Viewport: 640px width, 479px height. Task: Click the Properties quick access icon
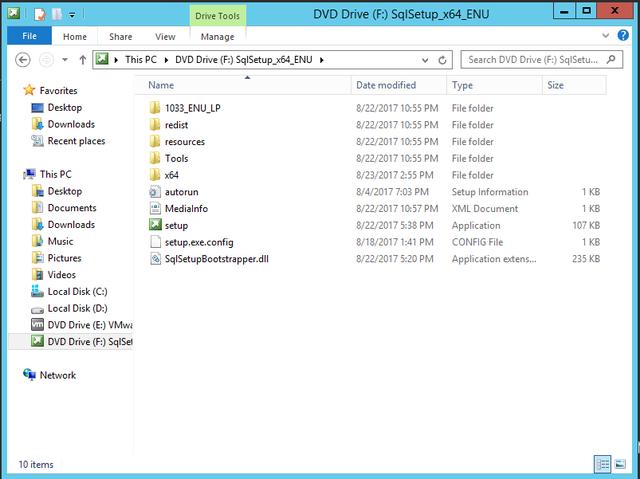[40, 15]
